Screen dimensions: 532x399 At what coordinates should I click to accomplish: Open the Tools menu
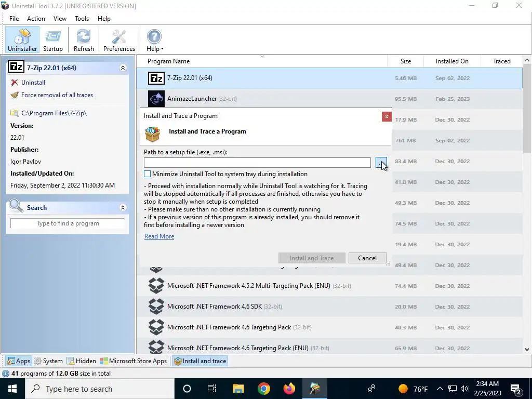tap(82, 19)
